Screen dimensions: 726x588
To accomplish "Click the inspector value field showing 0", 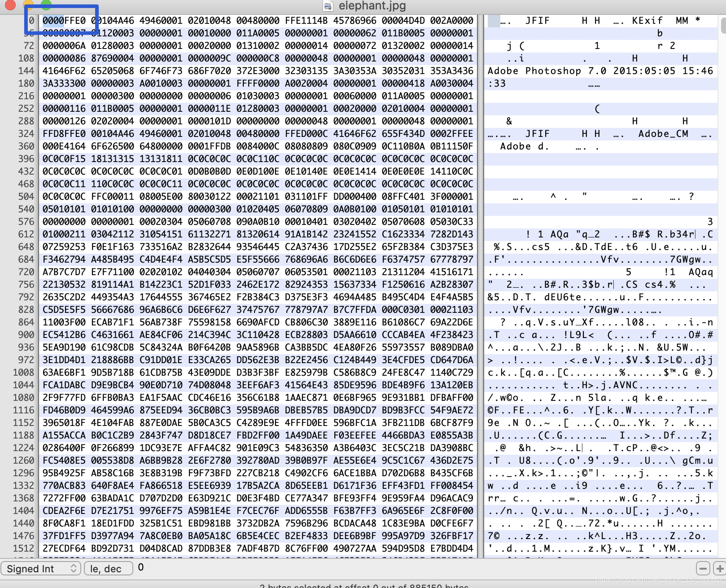I will click(141, 567).
